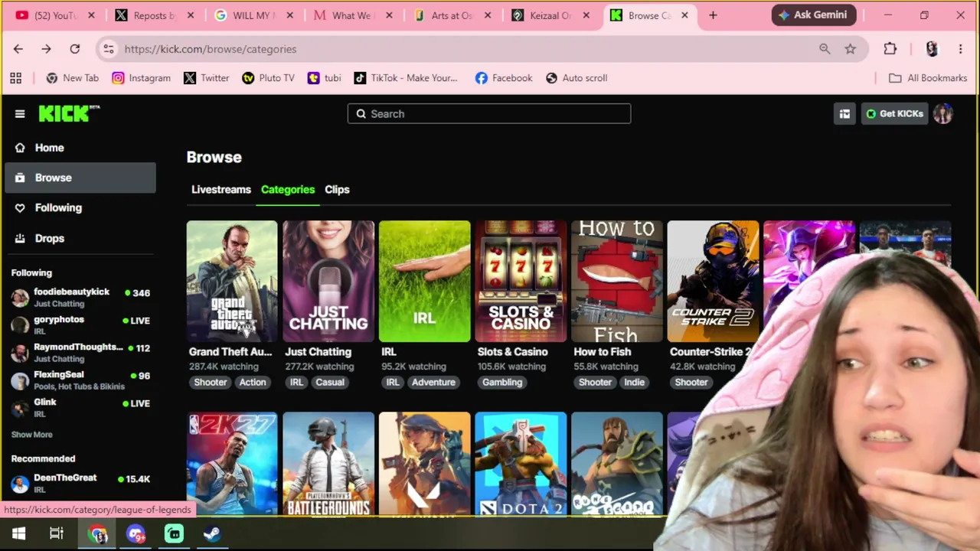Viewport: 980px width, 551px height.
Task: Go back with the browser back arrow
Action: 18,49
